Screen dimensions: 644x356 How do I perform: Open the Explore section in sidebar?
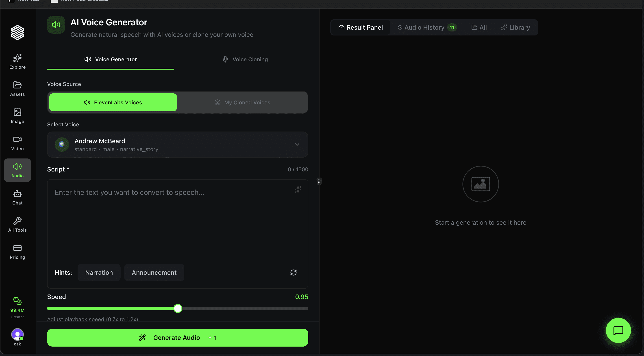pyautogui.click(x=17, y=61)
